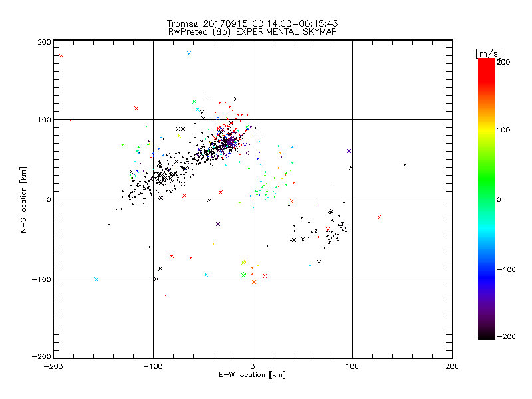Click the colorbar label "-200"
This screenshot has height=399, width=532.
[506, 336]
